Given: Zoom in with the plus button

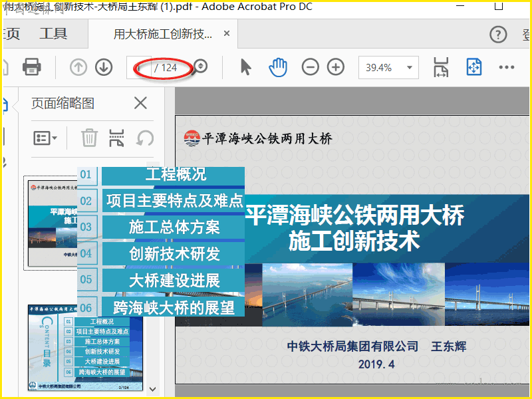Looking at the screenshot, I should point(336,67).
